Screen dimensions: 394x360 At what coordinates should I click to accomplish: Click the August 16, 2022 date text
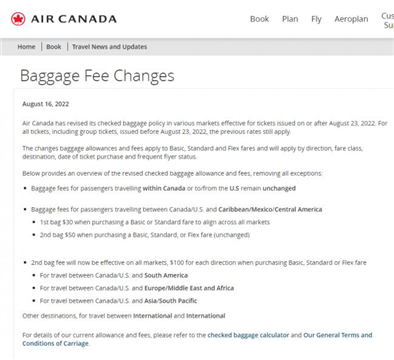46,104
